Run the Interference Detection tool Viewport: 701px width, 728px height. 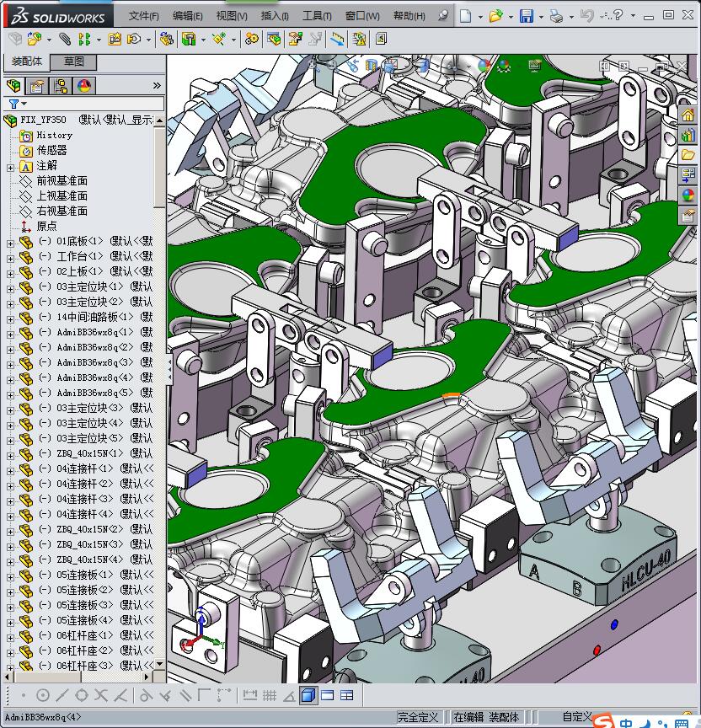tap(336, 39)
